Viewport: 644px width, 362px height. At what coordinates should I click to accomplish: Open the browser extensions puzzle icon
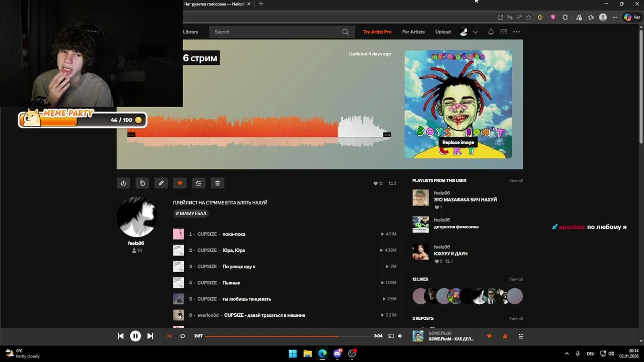[x=565, y=17]
